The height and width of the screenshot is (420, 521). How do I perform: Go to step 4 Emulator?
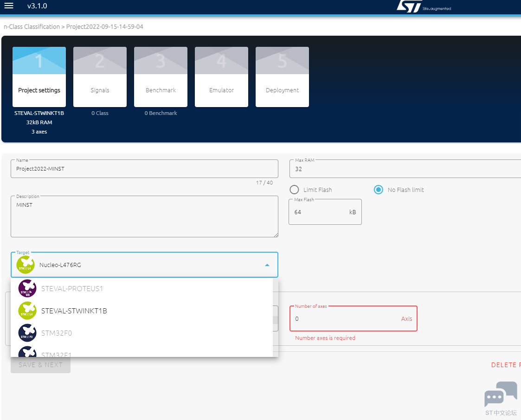click(222, 77)
